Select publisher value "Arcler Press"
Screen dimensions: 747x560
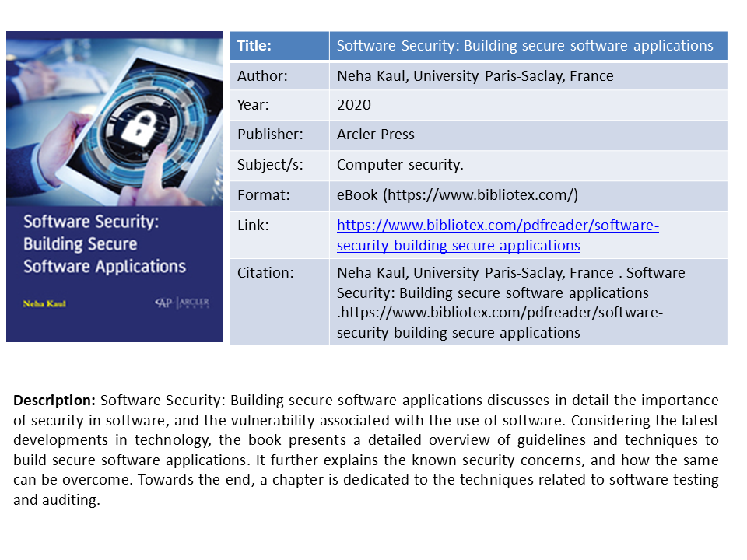[x=375, y=135]
